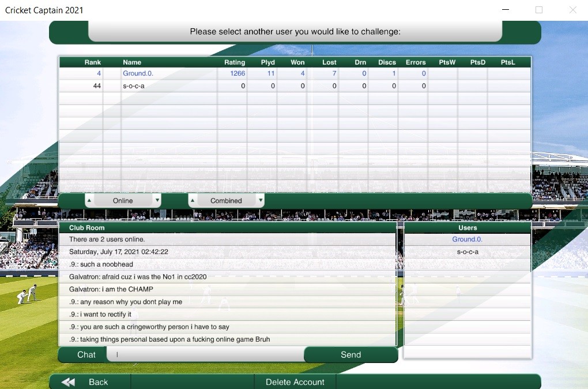The image size is (588, 389).
Task: Click Lost value 7
Action: (x=334, y=73)
